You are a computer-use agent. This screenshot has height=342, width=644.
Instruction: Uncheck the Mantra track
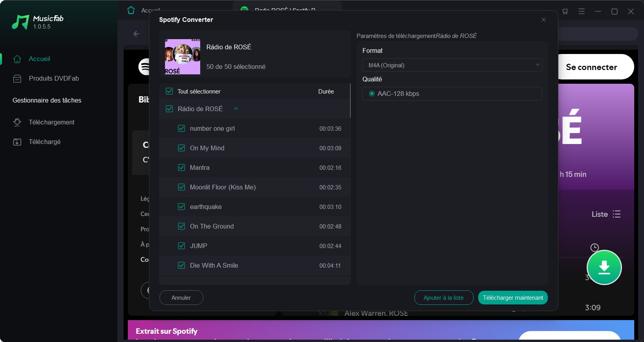click(x=181, y=167)
